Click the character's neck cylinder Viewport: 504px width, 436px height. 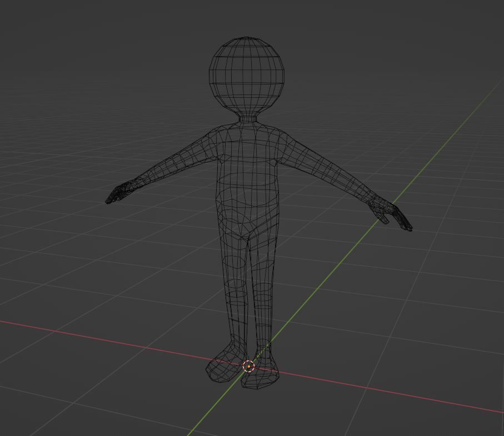pos(248,119)
